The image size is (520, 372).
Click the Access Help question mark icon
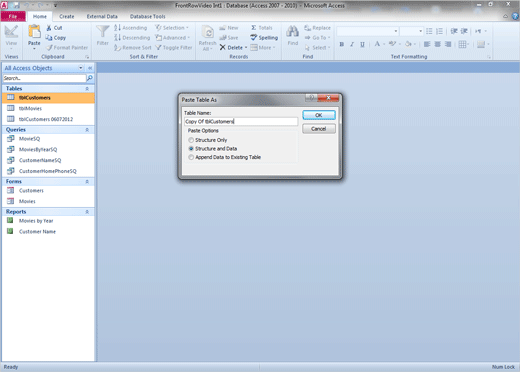pyautogui.click(x=515, y=16)
